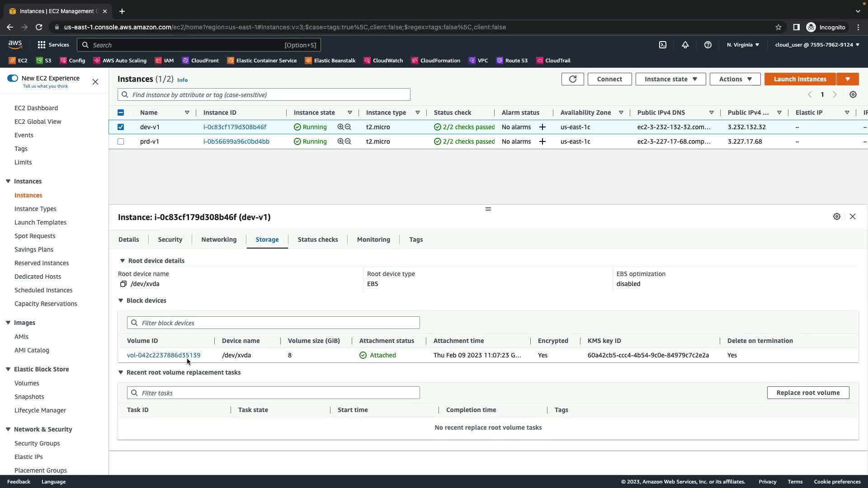This screenshot has height=488, width=868.
Task: Copy the root device name /dev/xvda
Action: pos(123,284)
